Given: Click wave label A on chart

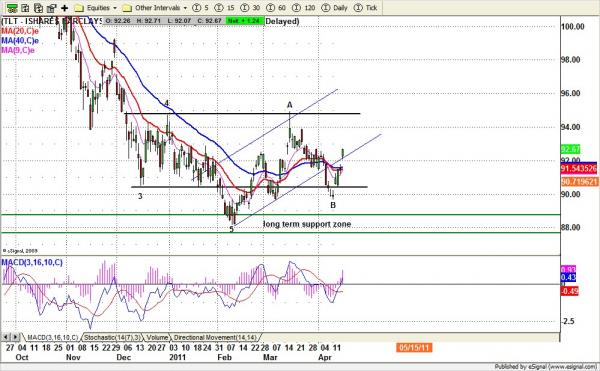Looking at the screenshot, I should tap(290, 105).
